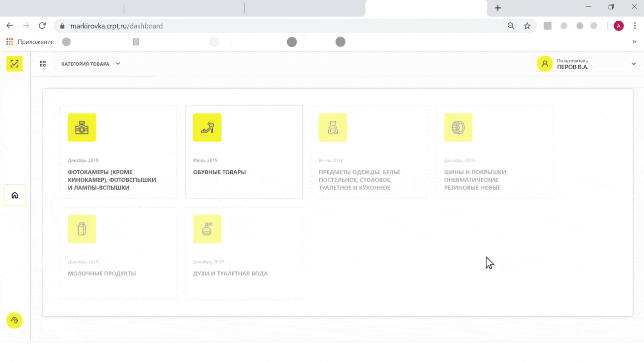Viewport: 644px width, 362px height.
Task: Switch to the second browser tab
Action: point(184,8)
